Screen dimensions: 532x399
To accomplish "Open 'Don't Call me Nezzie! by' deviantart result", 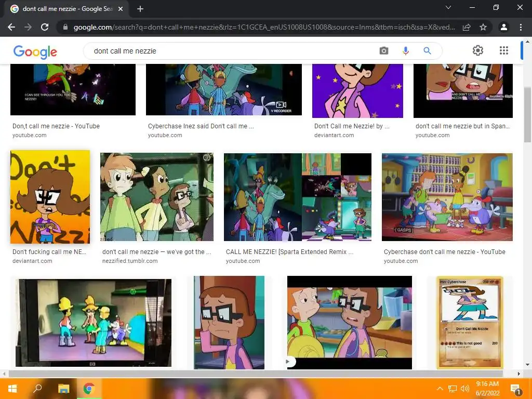I will pyautogui.click(x=352, y=126).
